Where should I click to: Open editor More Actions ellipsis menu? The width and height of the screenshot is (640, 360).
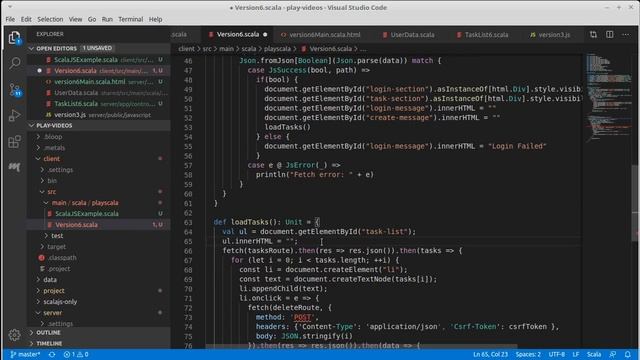click(625, 35)
